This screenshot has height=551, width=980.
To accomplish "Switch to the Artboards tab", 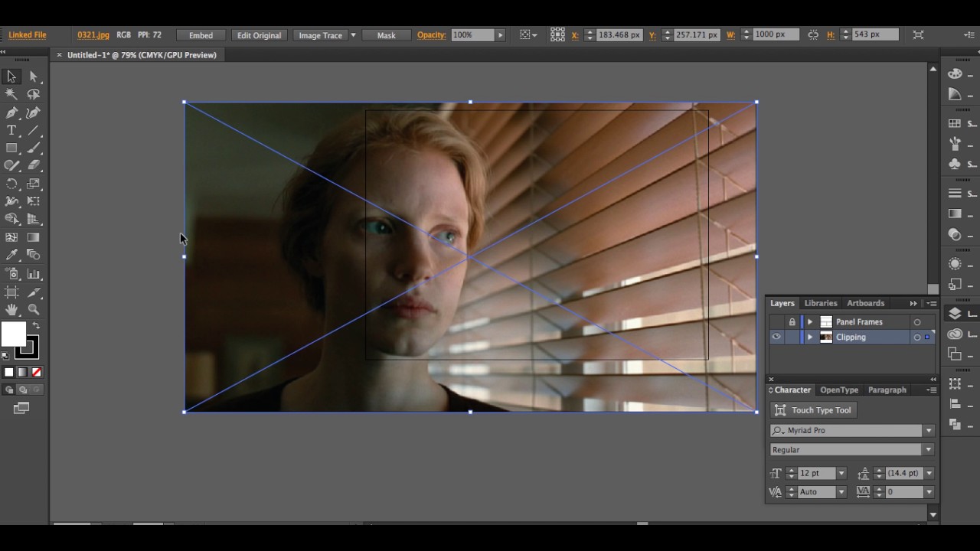I will 865,303.
